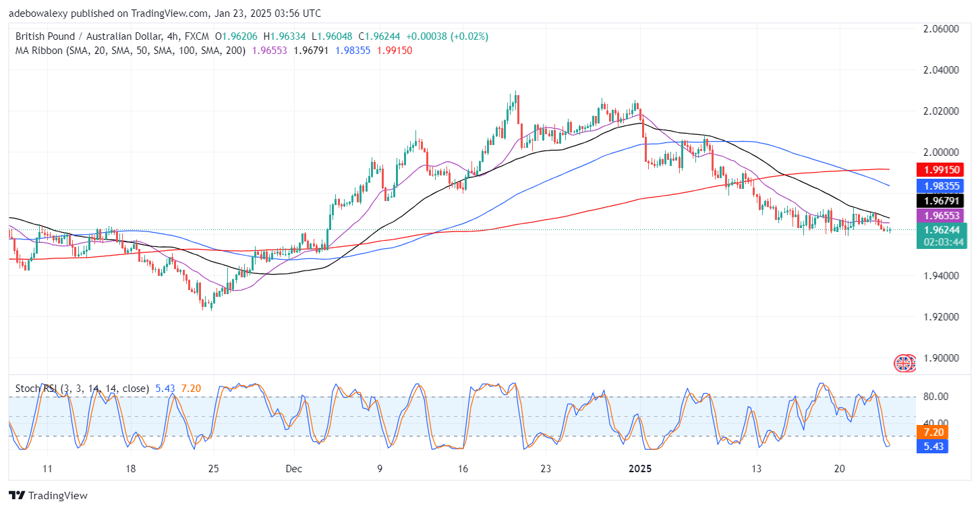Click the SMA 200 legend value 1.99150
Screen dimensions: 980x510
[395, 50]
